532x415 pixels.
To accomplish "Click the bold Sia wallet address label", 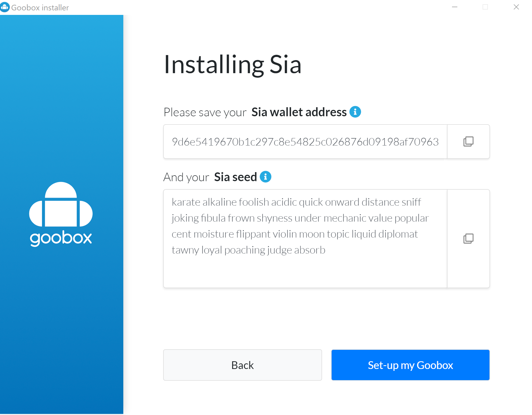I will tap(299, 112).
